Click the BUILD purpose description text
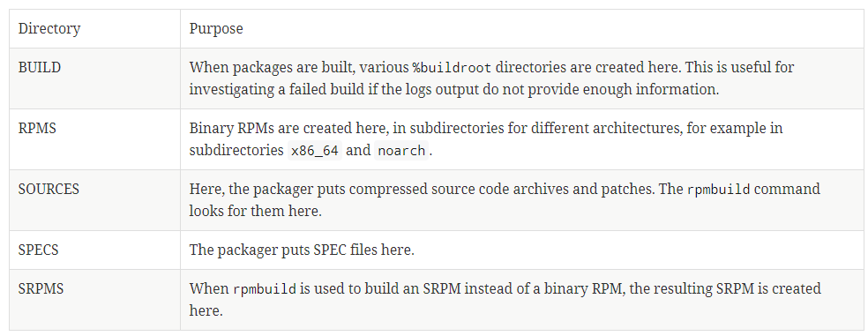 (x=491, y=78)
